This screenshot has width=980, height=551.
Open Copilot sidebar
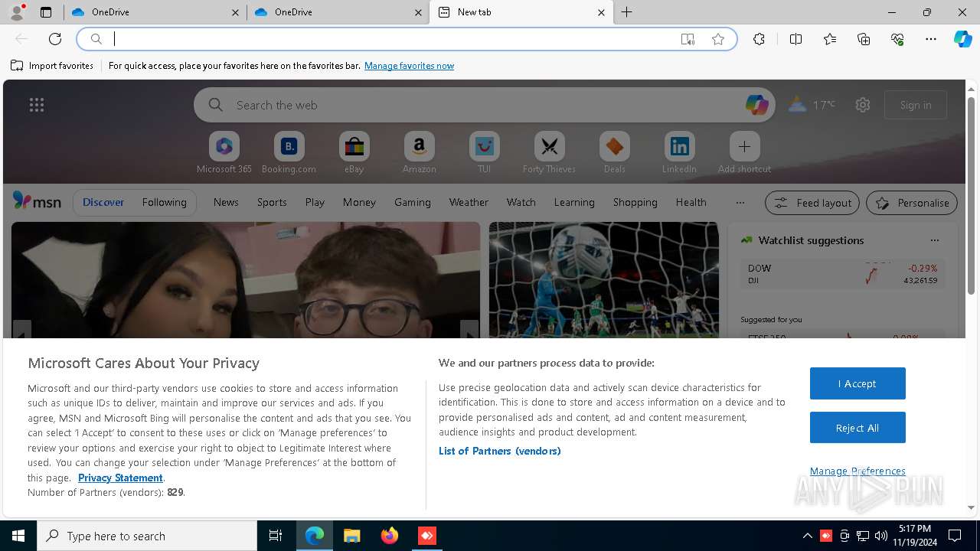(963, 39)
